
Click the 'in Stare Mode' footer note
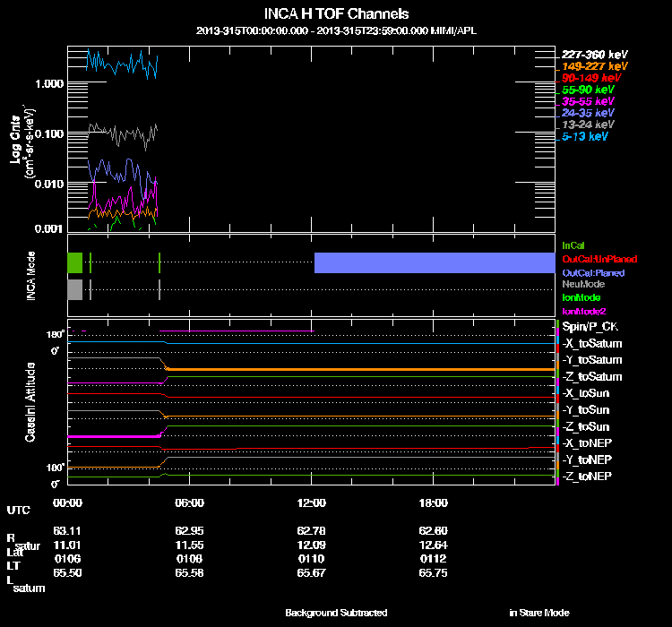tap(539, 613)
